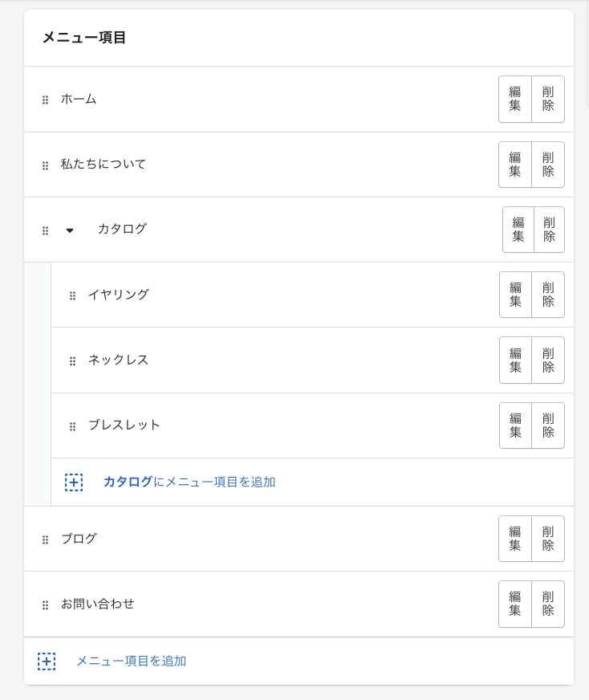Click drag handle icon beside 私たちについて
This screenshot has width=589, height=700.
(x=45, y=165)
